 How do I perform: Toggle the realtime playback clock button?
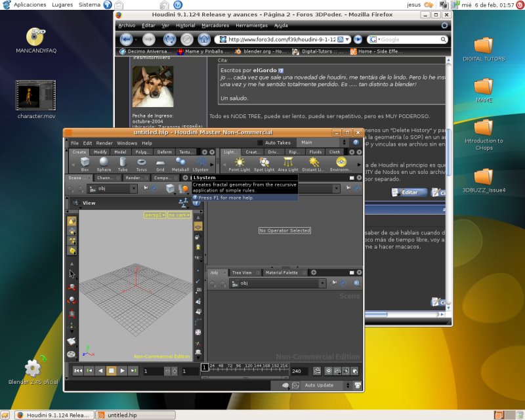pyautogui.click(x=329, y=371)
